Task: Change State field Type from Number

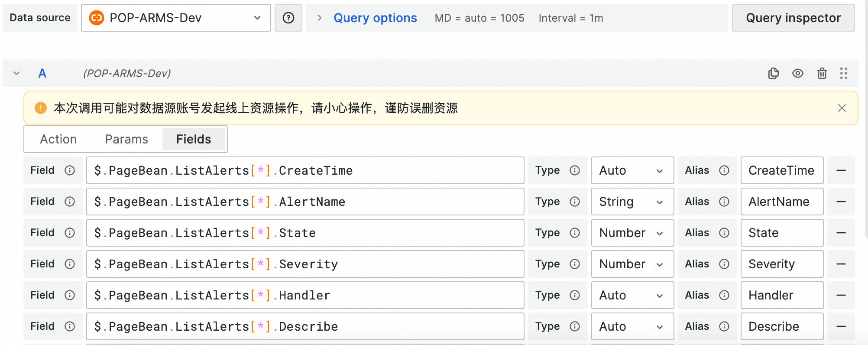Action: pos(632,233)
